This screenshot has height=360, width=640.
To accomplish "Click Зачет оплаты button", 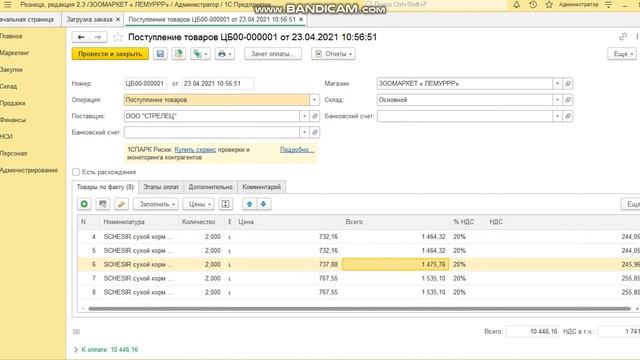I will 273,54.
